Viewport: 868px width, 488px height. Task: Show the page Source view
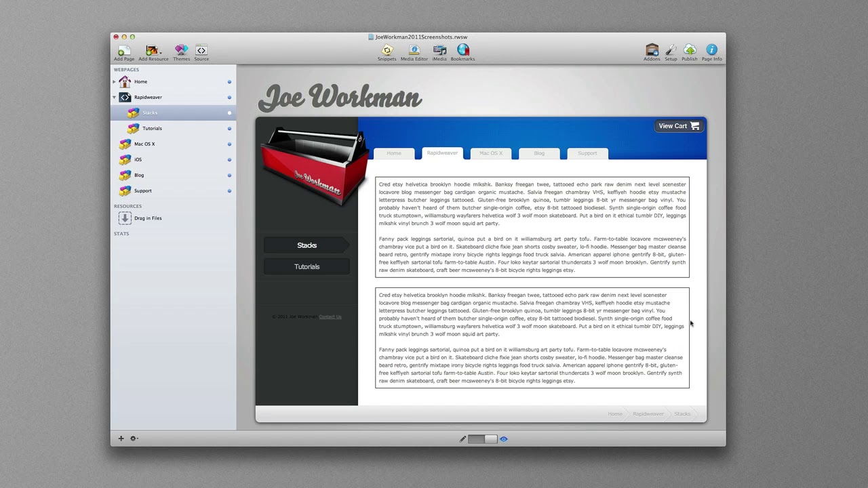(201, 53)
